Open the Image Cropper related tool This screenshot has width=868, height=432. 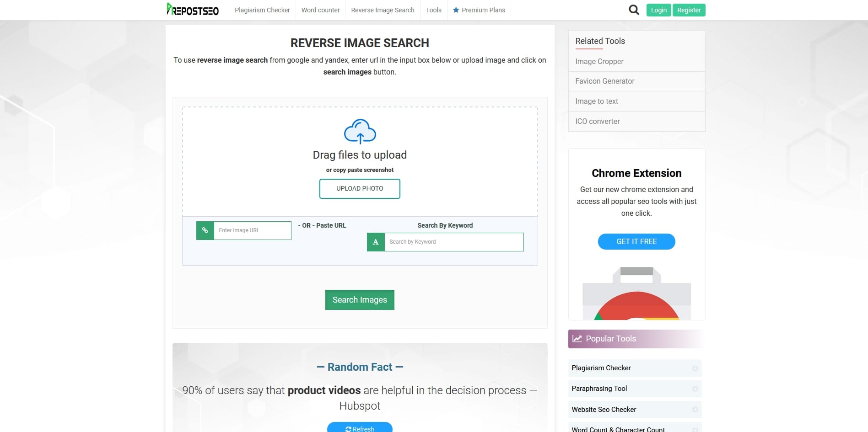[599, 61]
